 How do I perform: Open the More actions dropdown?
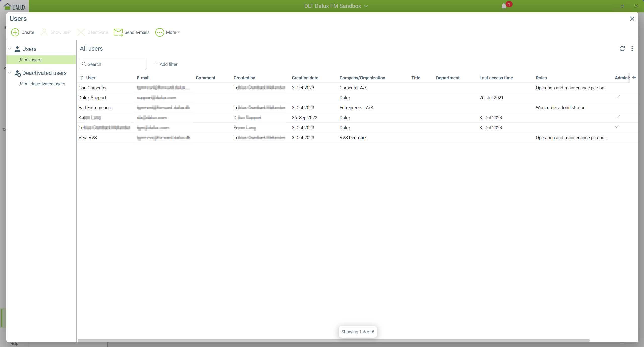click(168, 32)
